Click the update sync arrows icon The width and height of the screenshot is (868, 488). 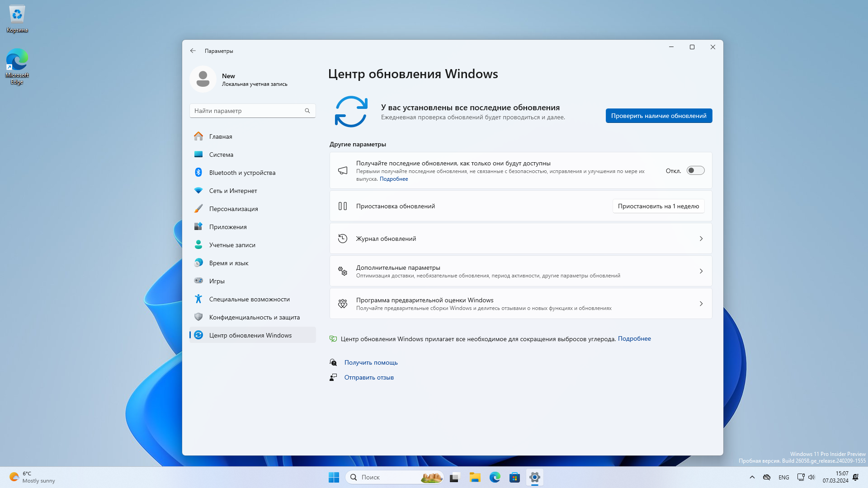(x=351, y=112)
